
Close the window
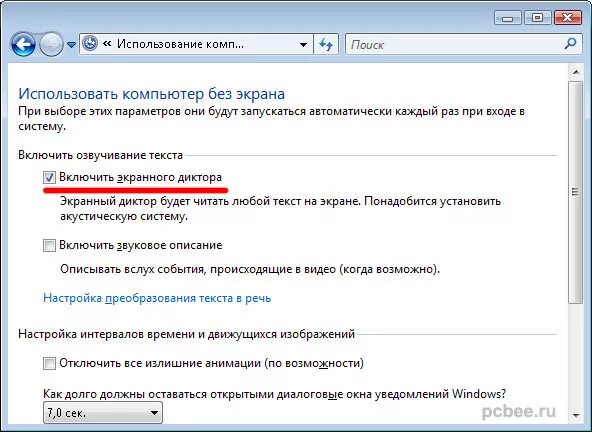tap(567, 18)
